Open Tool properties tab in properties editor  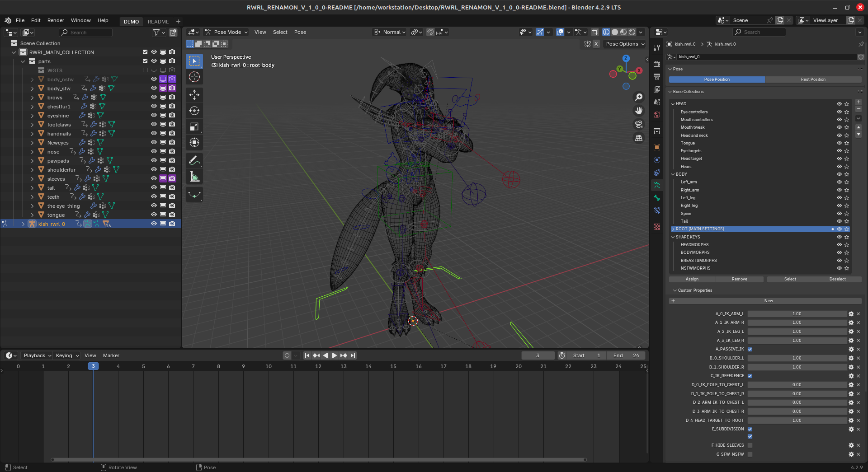657,48
